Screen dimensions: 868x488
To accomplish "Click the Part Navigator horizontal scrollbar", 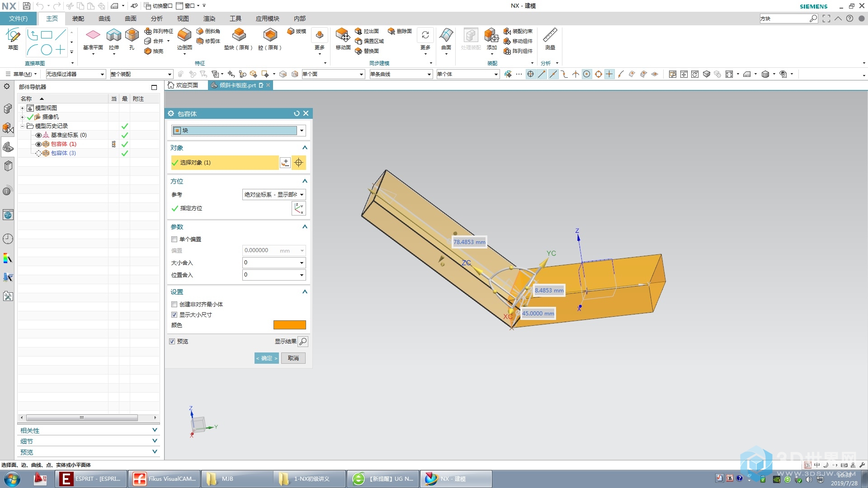I will click(x=82, y=418).
